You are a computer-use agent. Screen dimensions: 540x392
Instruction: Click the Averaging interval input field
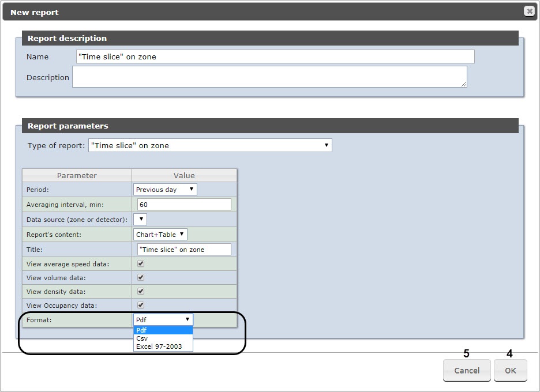click(184, 204)
